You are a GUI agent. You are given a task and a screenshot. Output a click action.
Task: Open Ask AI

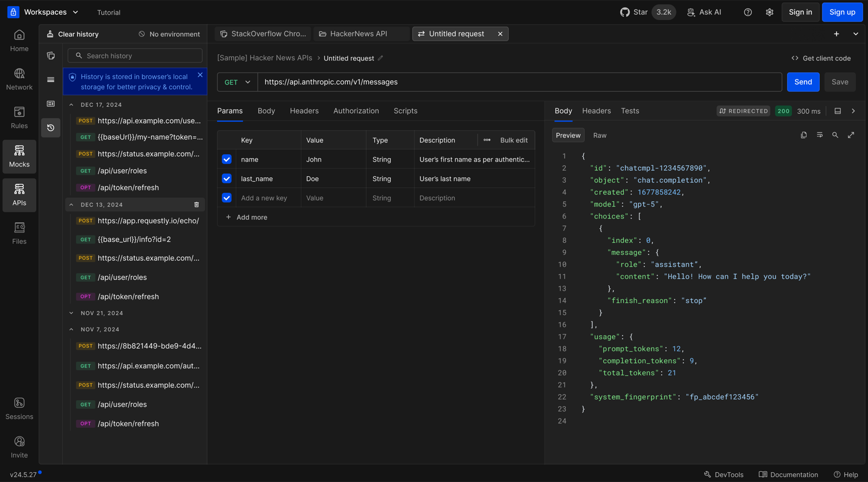pos(704,12)
